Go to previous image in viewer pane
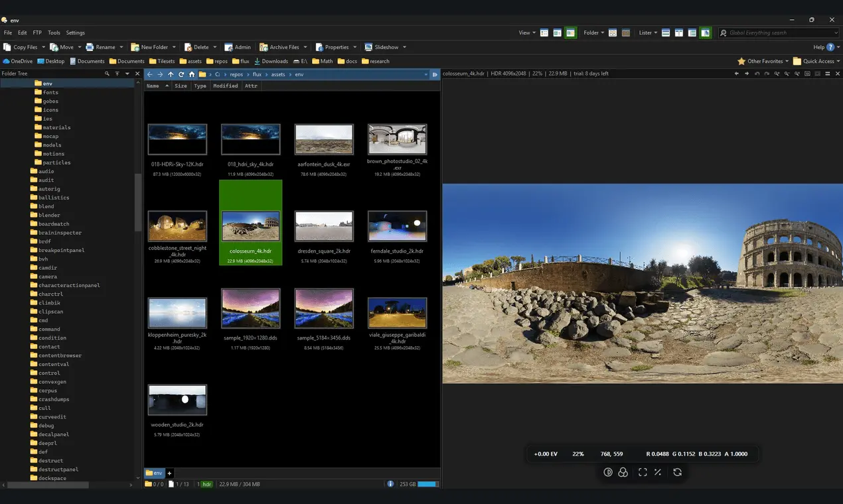This screenshot has width=843, height=504. 737,74
